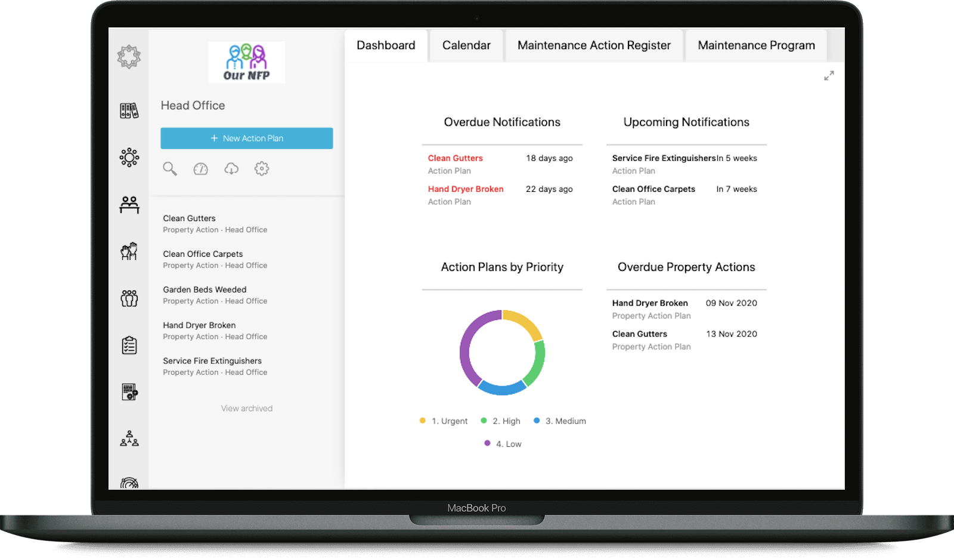Click the Upcoming Notifications heading
The image size is (954, 560).
[686, 122]
